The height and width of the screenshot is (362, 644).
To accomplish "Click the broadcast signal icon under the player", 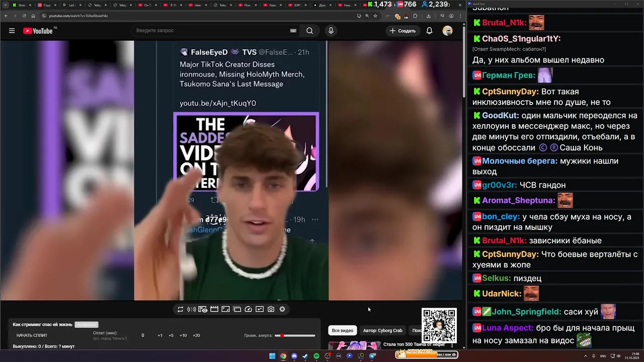I will [x=191, y=309].
